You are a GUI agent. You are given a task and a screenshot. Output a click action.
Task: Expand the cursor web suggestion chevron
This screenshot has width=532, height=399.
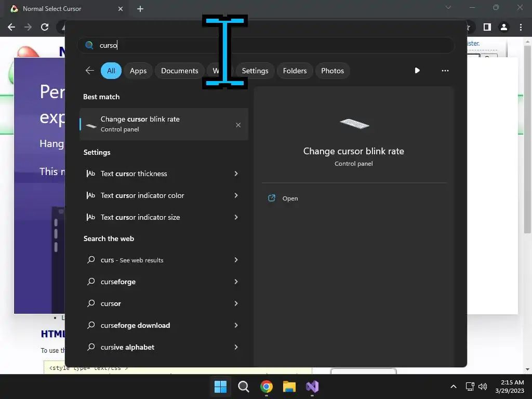click(236, 303)
